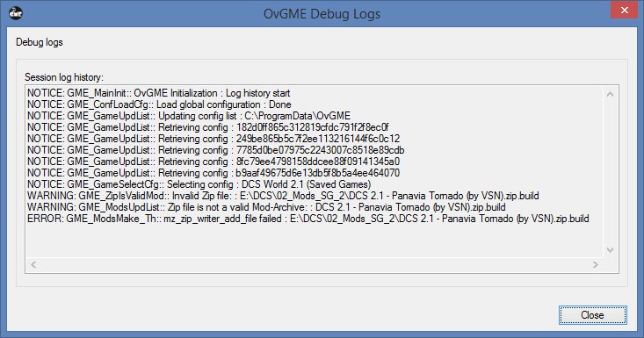Click the WARNING Invalid Zip file log line

283,196
